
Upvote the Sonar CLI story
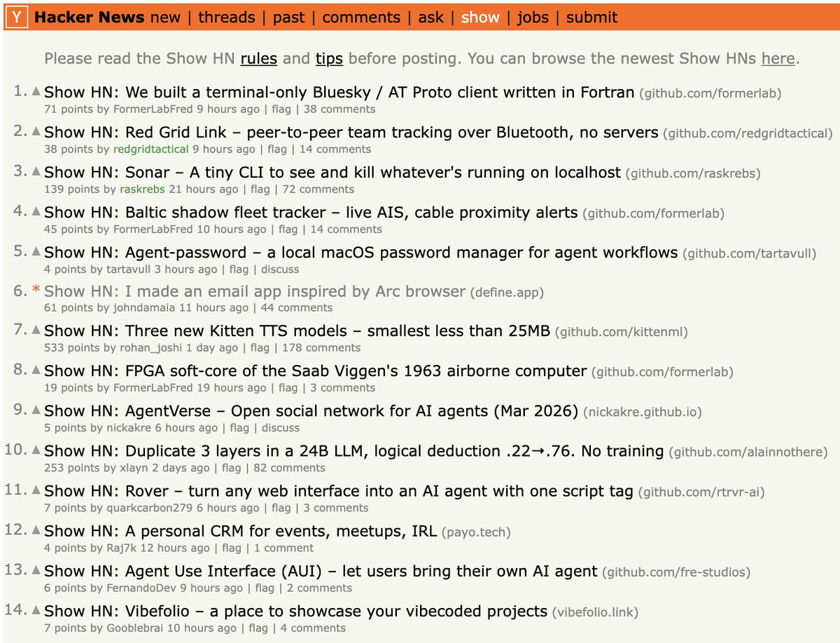(36, 171)
